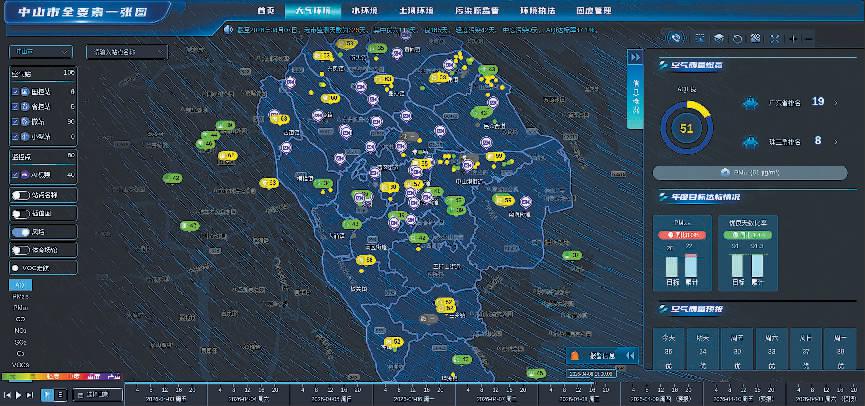865x406 pixels.
Task: Select the VOCs radio option
Action: pyautogui.click(x=14, y=268)
